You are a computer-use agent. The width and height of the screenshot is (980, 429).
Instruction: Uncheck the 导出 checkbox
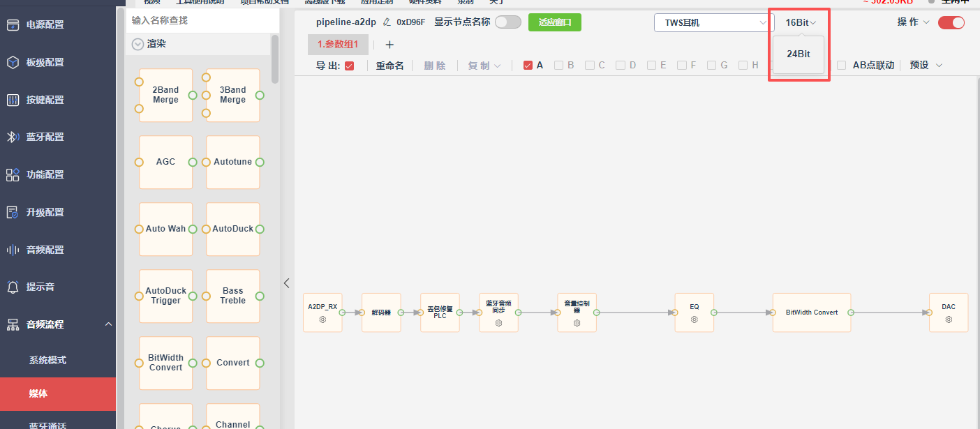[x=349, y=66]
